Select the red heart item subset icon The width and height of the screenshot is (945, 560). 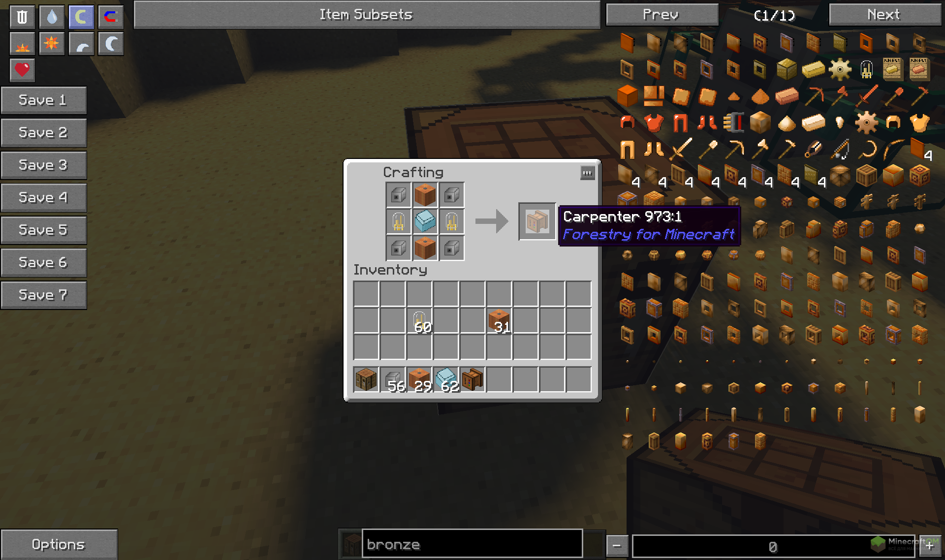(22, 69)
